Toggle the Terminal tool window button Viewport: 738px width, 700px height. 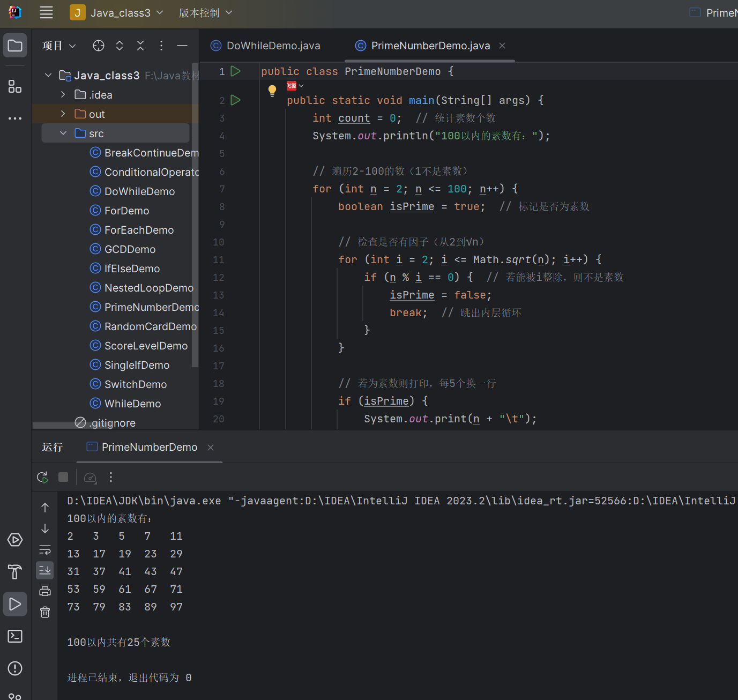click(15, 636)
